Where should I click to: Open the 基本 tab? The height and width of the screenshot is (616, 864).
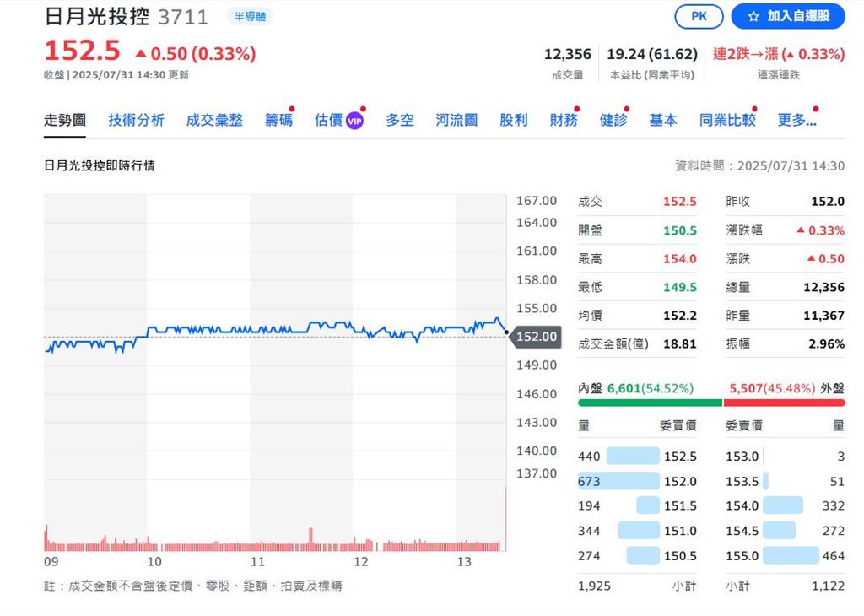click(663, 120)
